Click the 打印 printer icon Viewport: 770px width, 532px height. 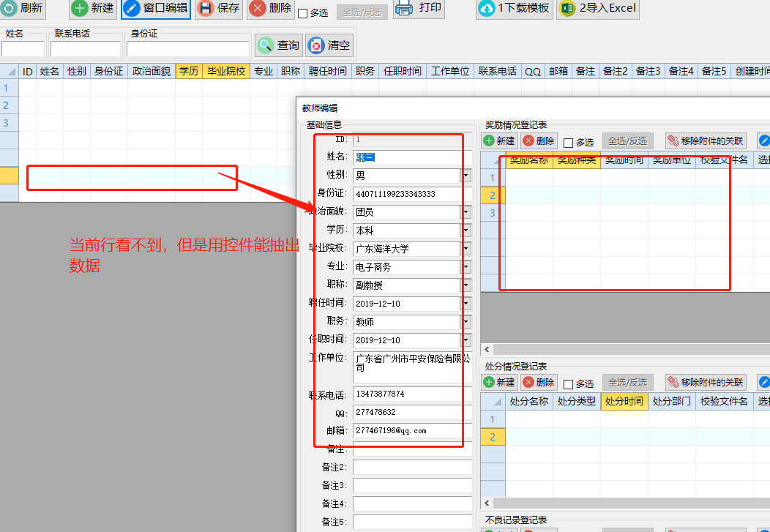click(x=405, y=8)
